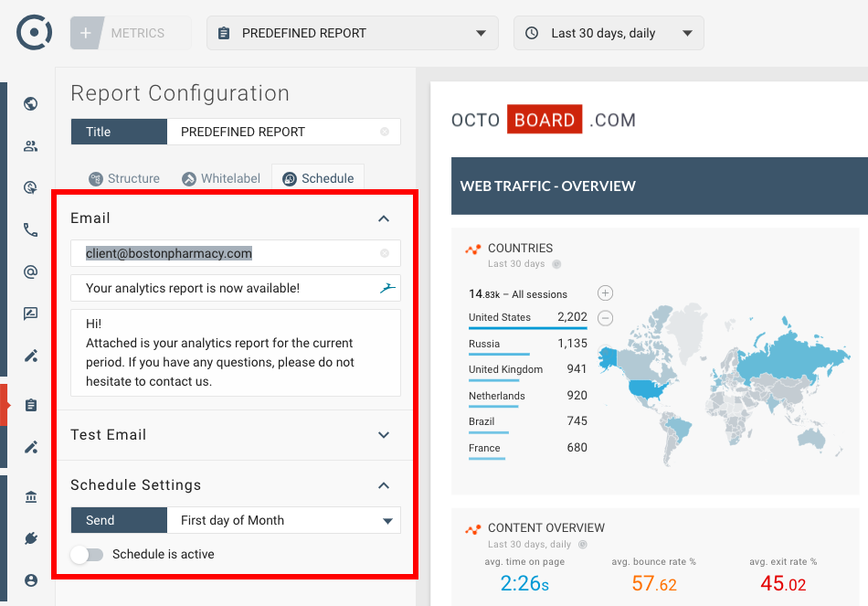Collapse the Email section
This screenshot has height=606, width=868.
click(384, 218)
